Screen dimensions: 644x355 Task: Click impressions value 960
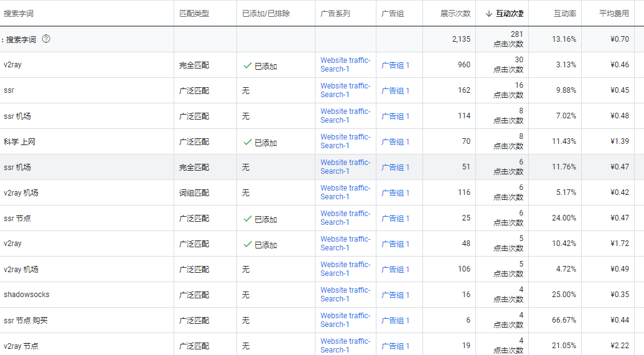[464, 65]
